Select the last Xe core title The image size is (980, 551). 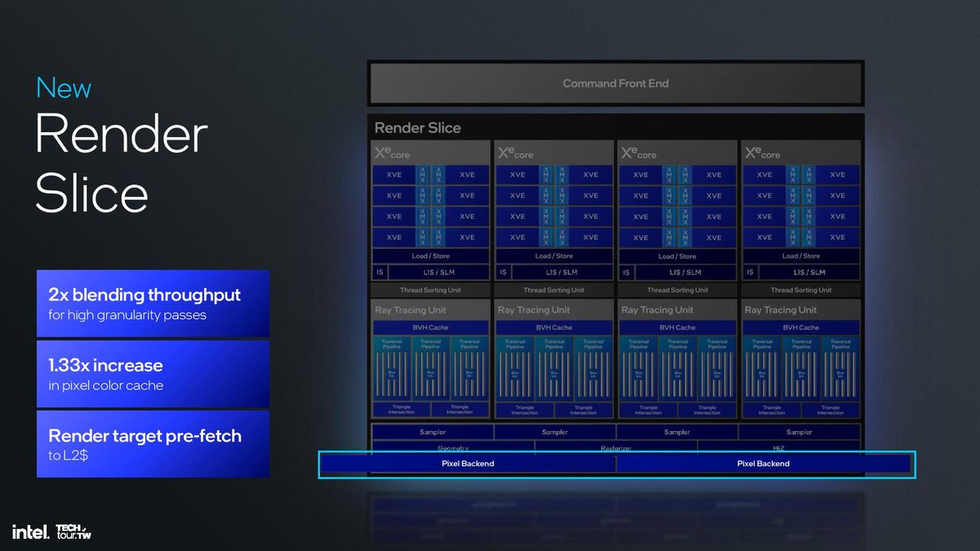(762, 153)
